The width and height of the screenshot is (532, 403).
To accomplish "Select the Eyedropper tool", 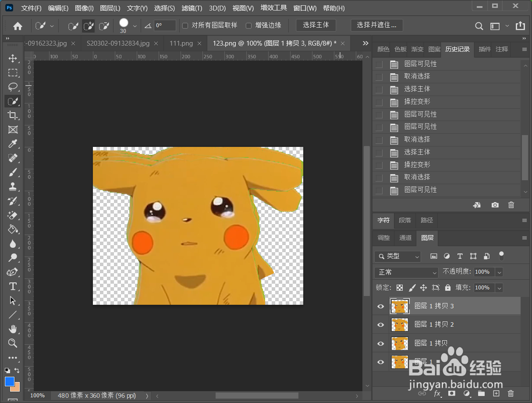I will pos(13,144).
